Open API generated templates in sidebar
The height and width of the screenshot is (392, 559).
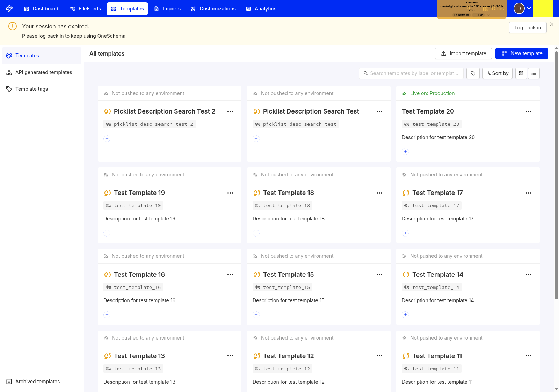coord(42,72)
